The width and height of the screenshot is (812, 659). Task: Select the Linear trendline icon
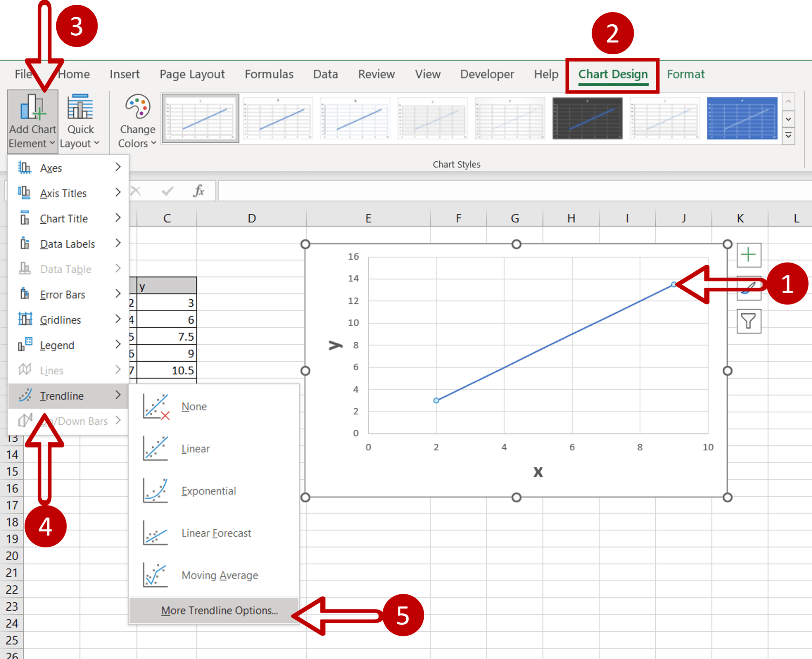[156, 448]
